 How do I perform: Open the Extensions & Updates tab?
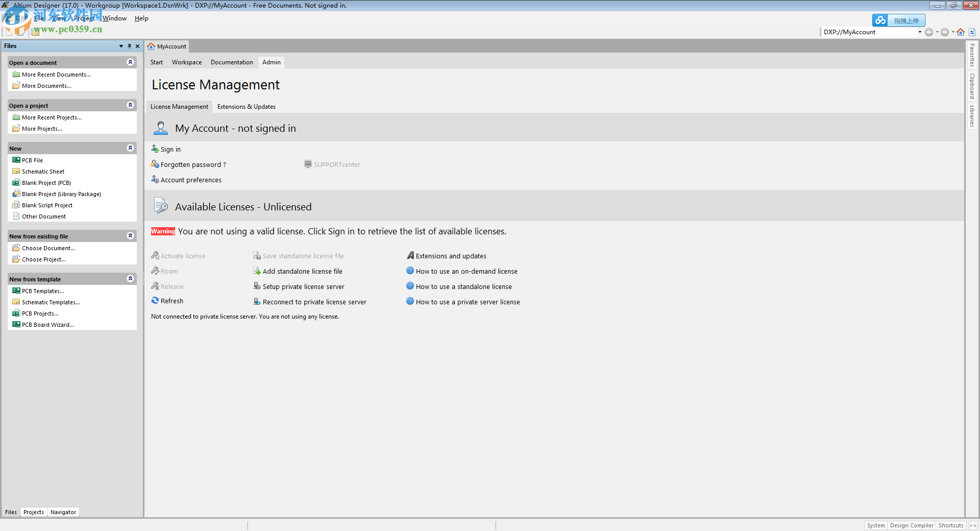click(247, 107)
